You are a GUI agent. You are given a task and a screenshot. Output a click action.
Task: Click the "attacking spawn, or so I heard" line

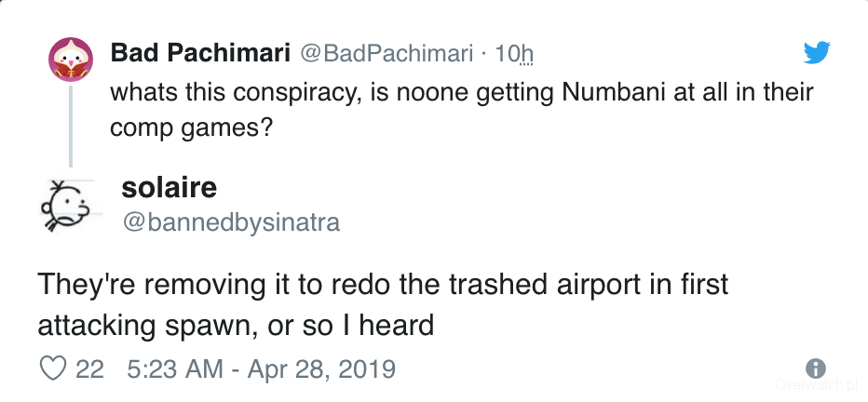(x=236, y=325)
